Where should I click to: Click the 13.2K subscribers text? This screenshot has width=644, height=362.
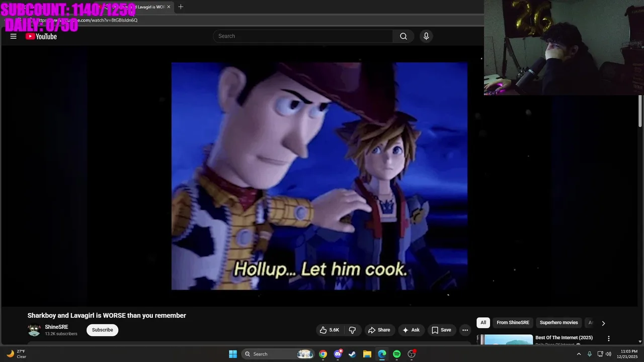pos(61,334)
